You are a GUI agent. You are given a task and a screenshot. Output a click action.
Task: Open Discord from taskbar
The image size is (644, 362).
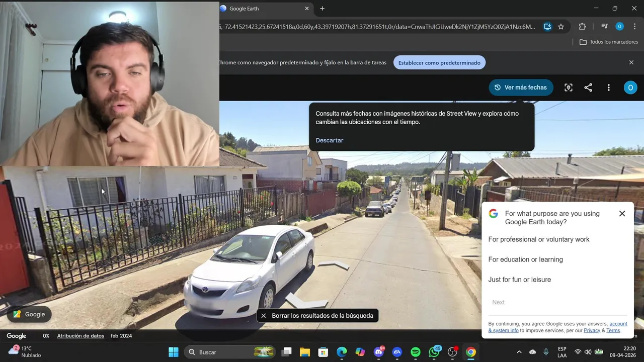tap(379, 352)
